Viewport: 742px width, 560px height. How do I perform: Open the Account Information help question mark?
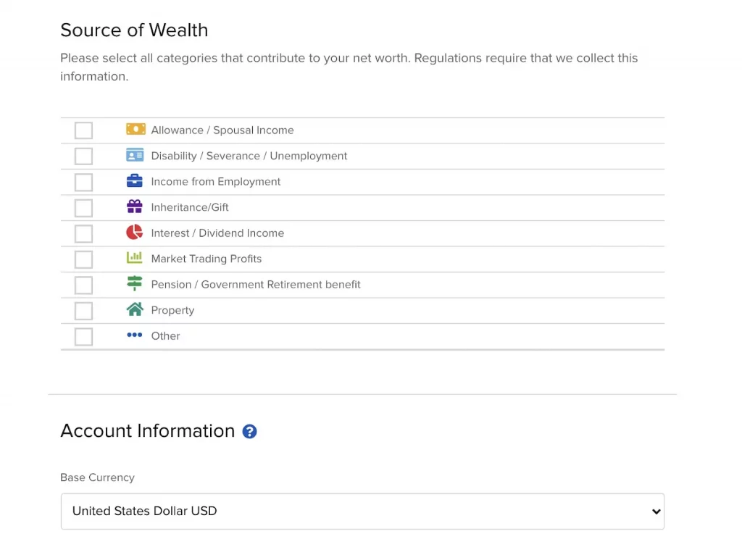[250, 432]
